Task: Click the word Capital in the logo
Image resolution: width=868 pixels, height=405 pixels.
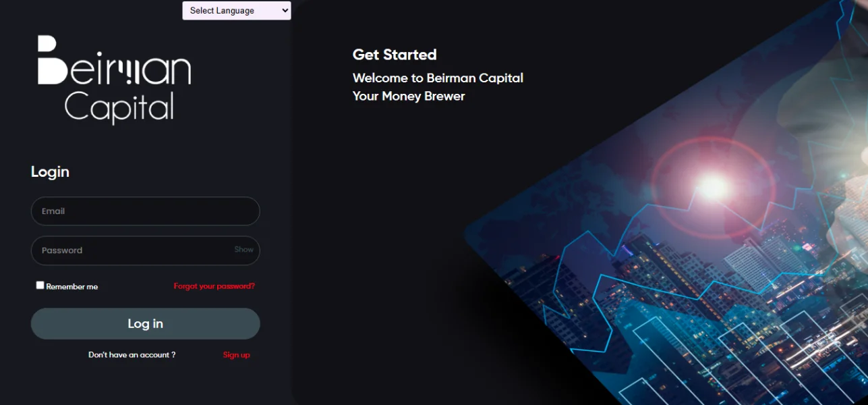Action: tap(119, 107)
